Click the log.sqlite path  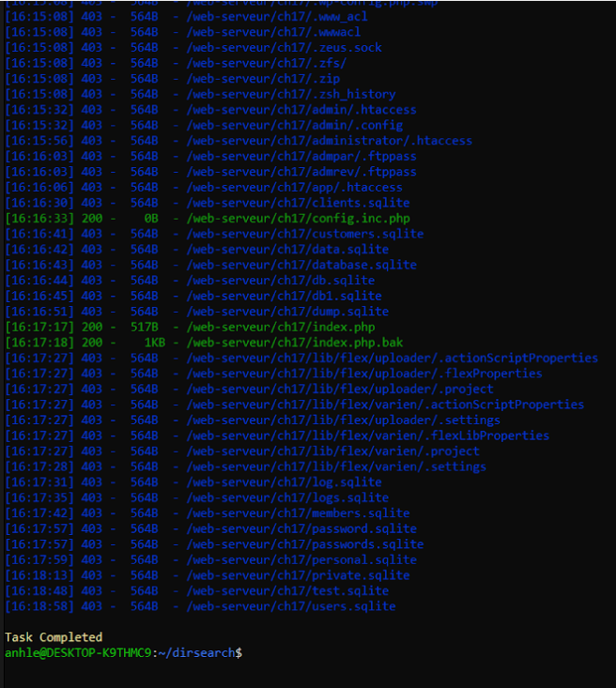(x=285, y=482)
